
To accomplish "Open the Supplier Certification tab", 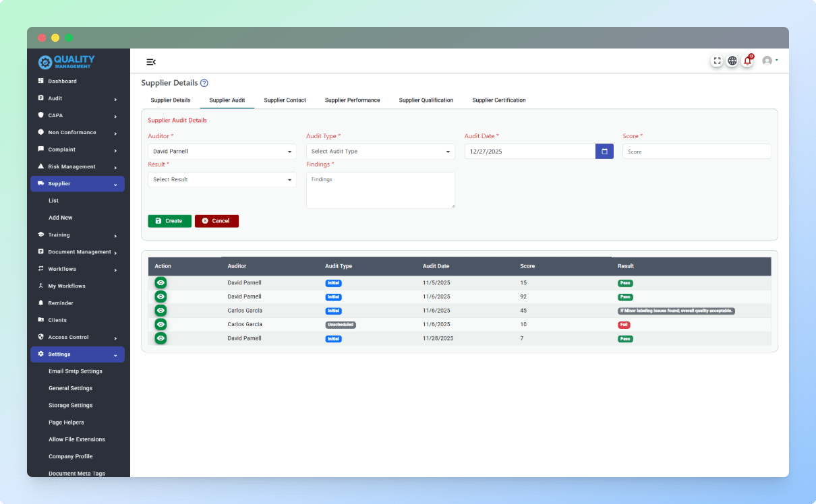I will 499,100.
